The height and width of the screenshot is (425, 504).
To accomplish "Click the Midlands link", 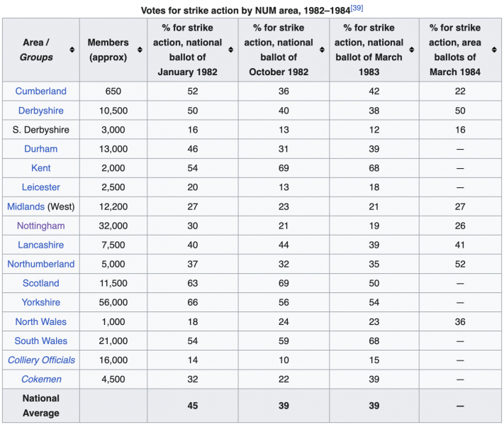I will point(26,206).
